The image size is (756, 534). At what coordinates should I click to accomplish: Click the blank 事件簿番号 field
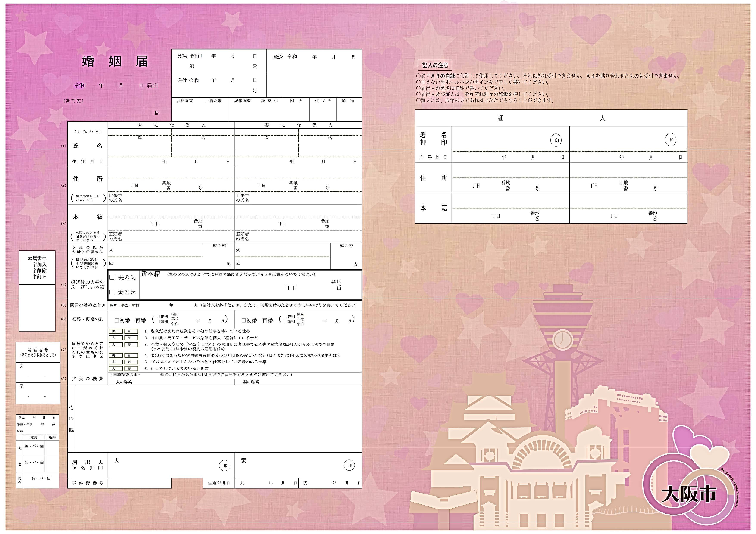140,483
